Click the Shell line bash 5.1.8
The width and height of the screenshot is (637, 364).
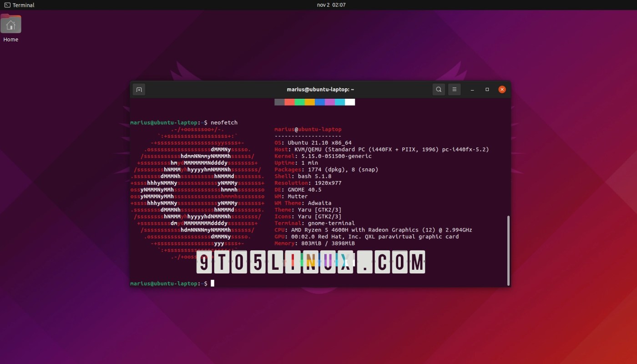pos(303,176)
